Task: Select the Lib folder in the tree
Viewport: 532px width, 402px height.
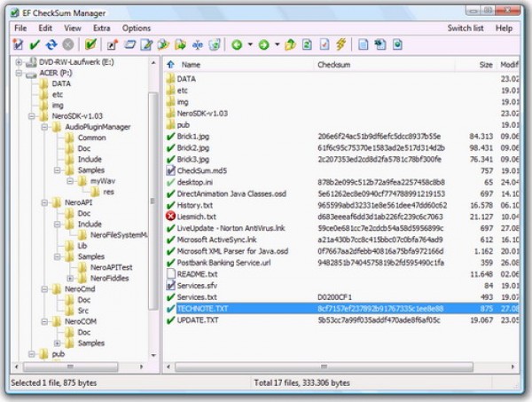Action: coord(82,246)
